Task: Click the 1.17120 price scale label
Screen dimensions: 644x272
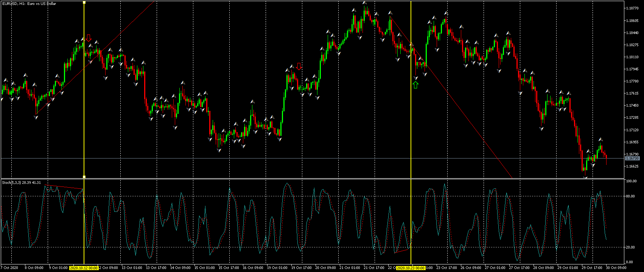Action: pos(632,130)
